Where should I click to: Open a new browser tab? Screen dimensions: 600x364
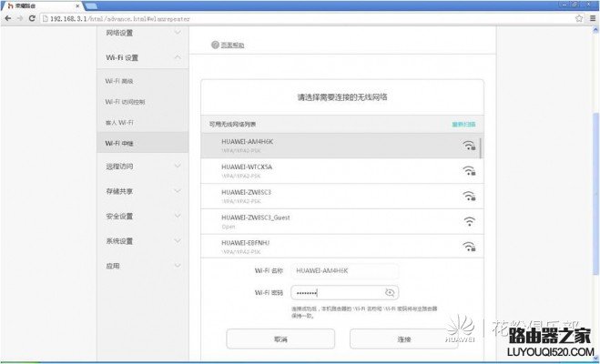click(91, 6)
